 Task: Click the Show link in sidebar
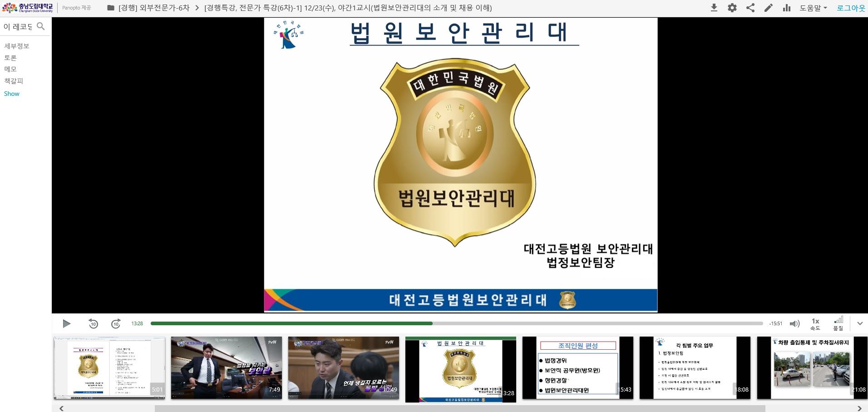coord(12,94)
